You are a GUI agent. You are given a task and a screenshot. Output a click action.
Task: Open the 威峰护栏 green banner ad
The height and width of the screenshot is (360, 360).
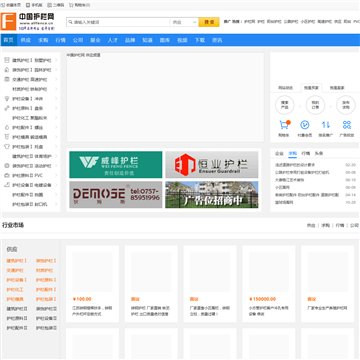click(x=116, y=165)
